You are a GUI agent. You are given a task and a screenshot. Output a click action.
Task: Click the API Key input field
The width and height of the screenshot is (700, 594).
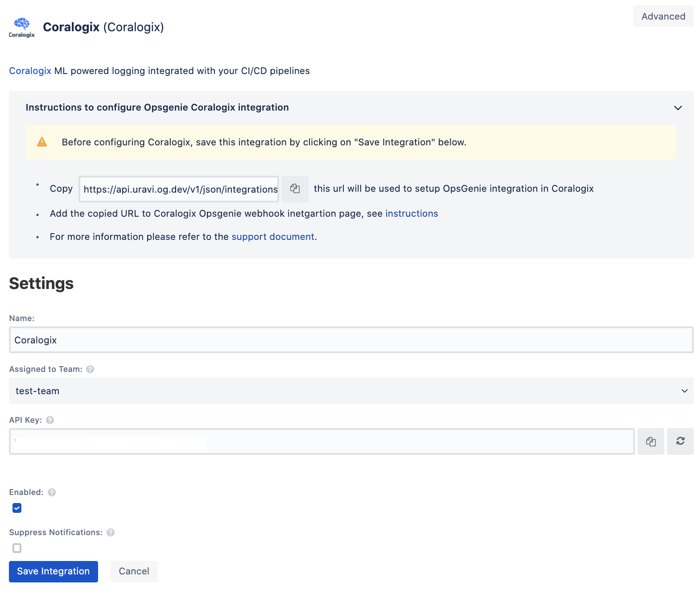coord(322,441)
